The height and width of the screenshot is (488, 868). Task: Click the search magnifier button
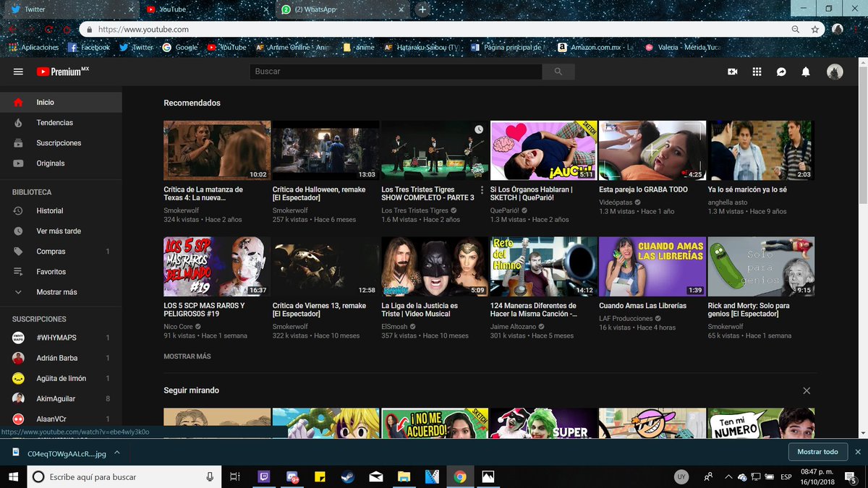point(558,72)
